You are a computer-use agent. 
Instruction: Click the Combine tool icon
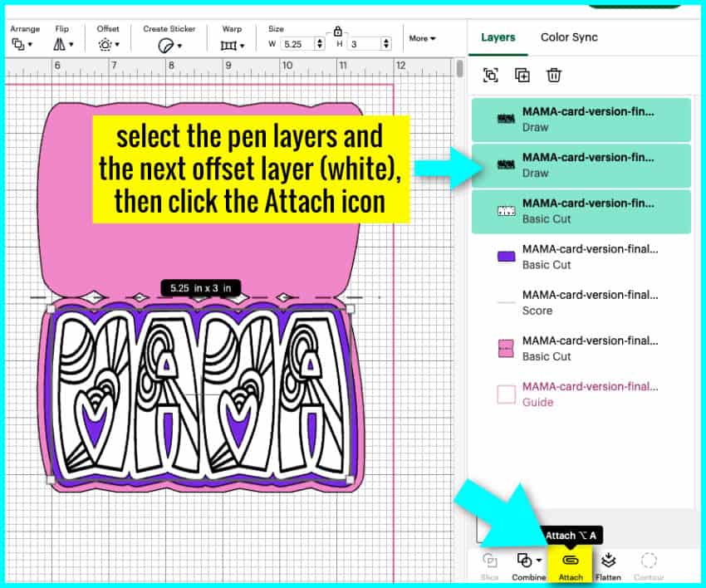[x=524, y=561]
